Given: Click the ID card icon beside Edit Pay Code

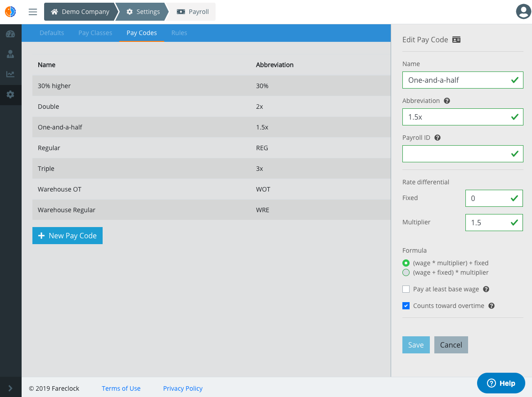Looking at the screenshot, I should click(x=456, y=40).
